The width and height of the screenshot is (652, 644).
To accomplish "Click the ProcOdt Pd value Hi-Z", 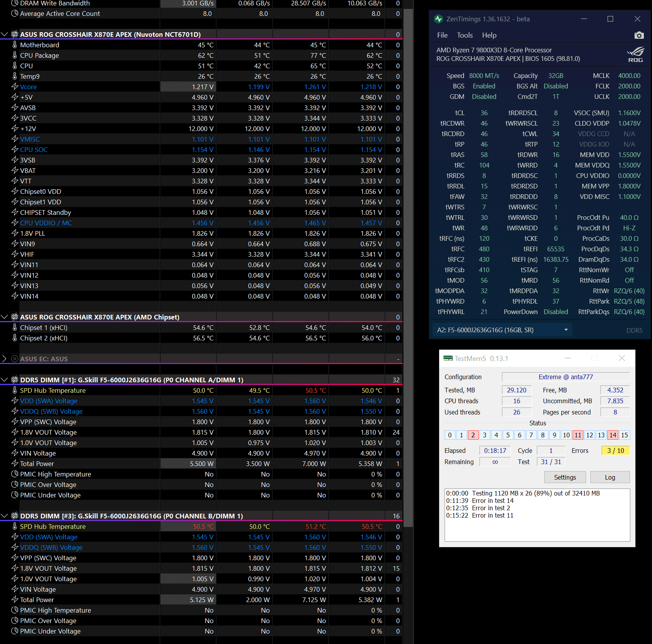I will click(x=629, y=228).
